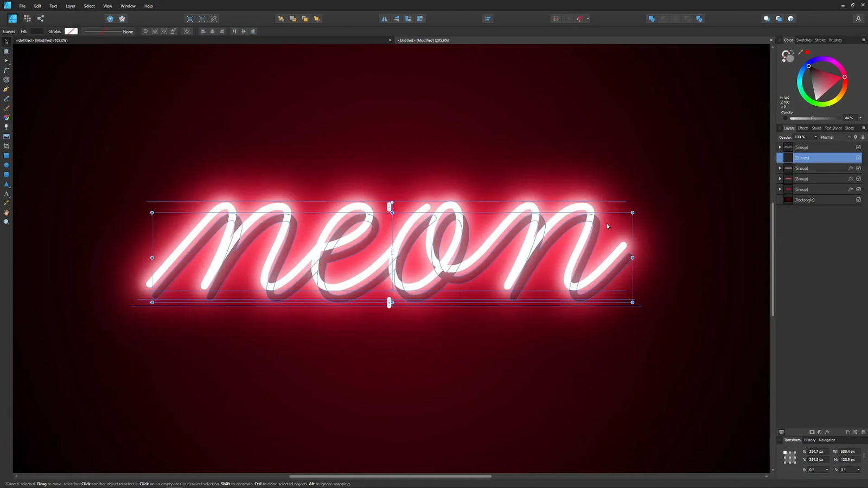Select the Hand tool
The height and width of the screenshot is (488, 868).
pos(7,212)
